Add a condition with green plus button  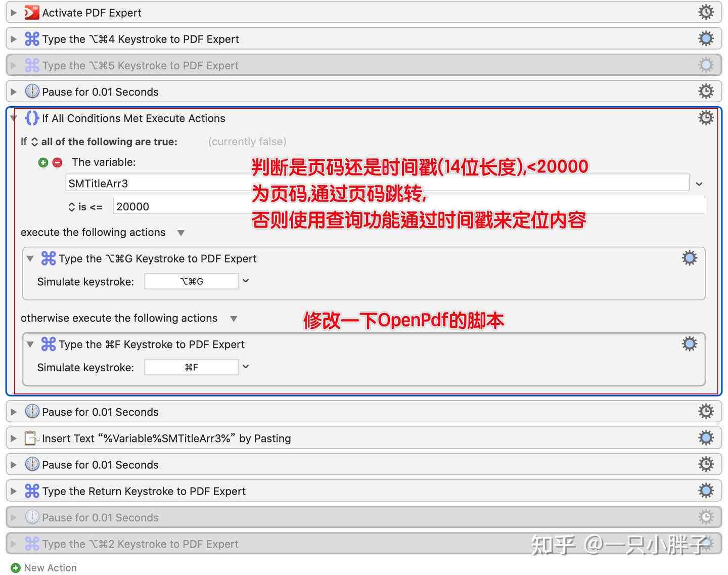tap(43, 162)
